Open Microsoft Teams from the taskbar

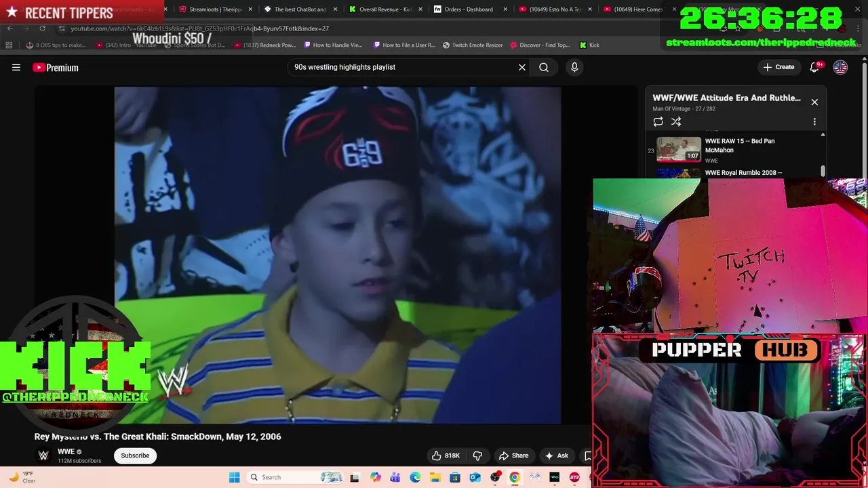(395, 477)
